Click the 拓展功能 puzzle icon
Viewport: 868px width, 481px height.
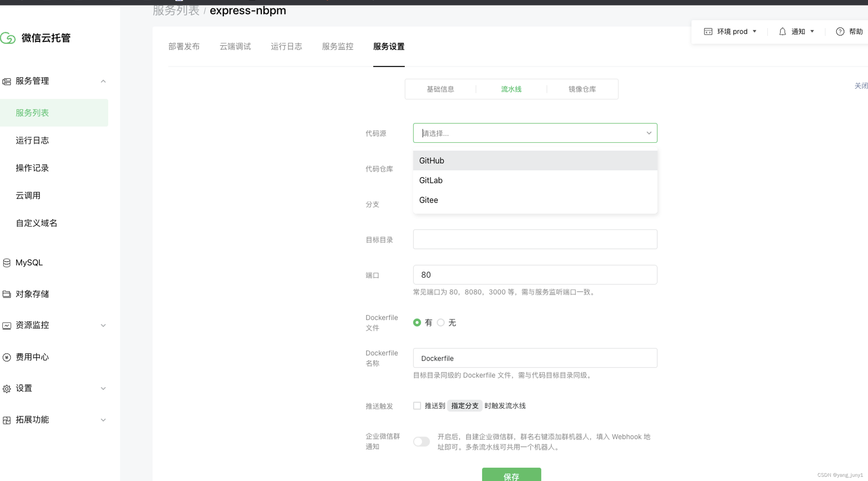coord(7,420)
